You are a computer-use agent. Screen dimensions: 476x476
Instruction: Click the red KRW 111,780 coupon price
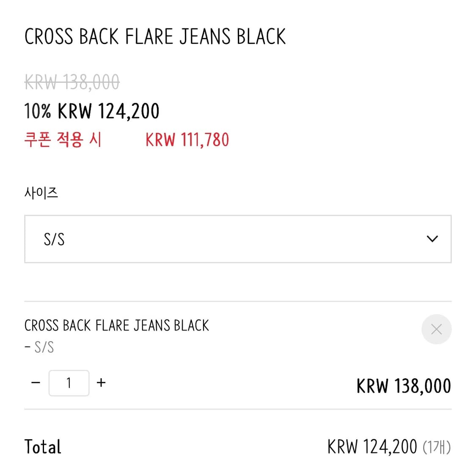(187, 140)
